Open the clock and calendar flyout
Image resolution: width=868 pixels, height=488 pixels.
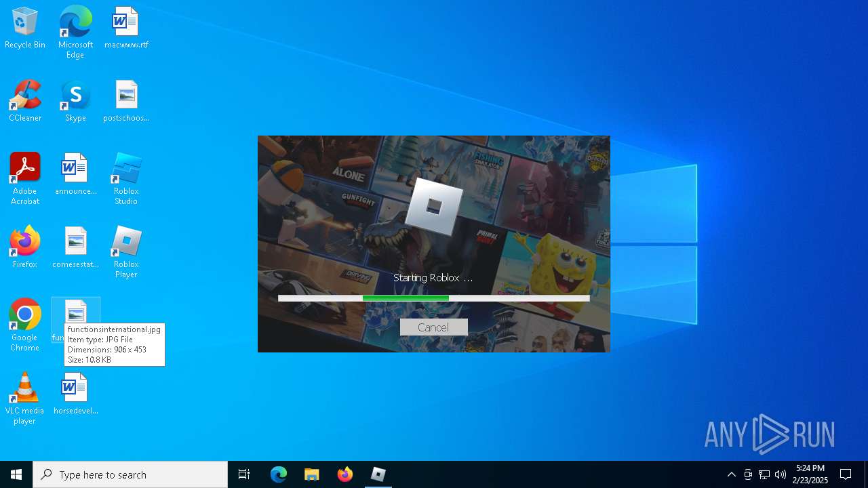810,474
